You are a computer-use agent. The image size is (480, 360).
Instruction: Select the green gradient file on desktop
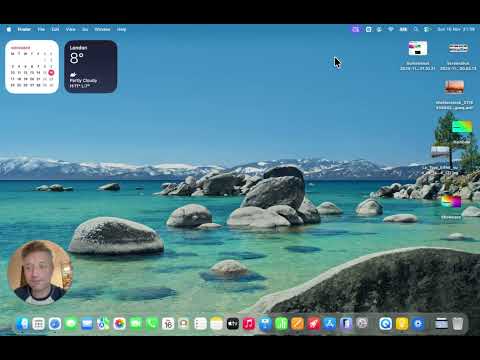pyautogui.click(x=462, y=132)
